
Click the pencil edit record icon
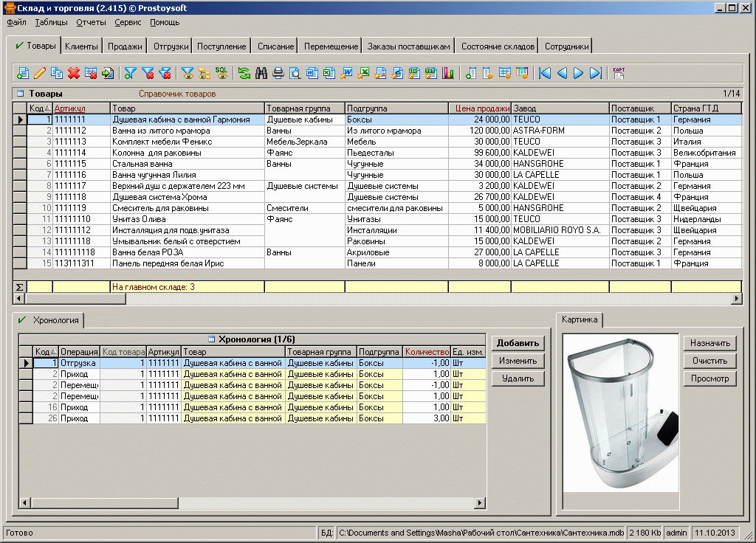click(39, 73)
